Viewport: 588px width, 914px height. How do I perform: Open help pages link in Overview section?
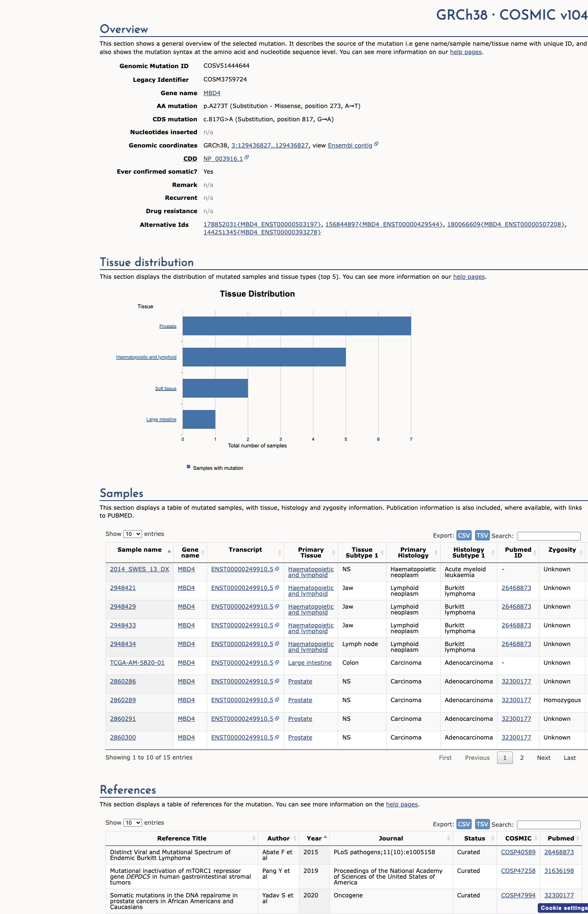click(466, 52)
